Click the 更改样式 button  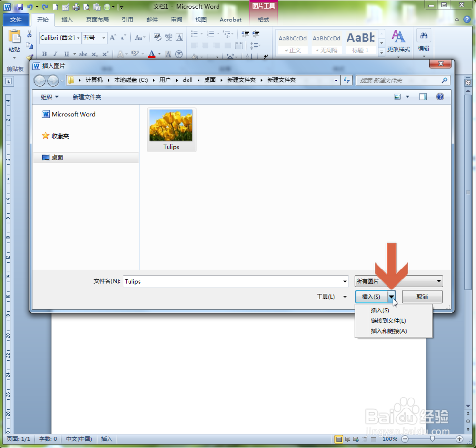click(398, 42)
